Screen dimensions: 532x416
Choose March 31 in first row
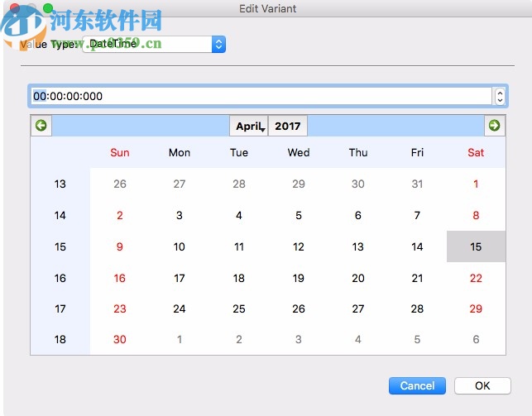pos(417,184)
